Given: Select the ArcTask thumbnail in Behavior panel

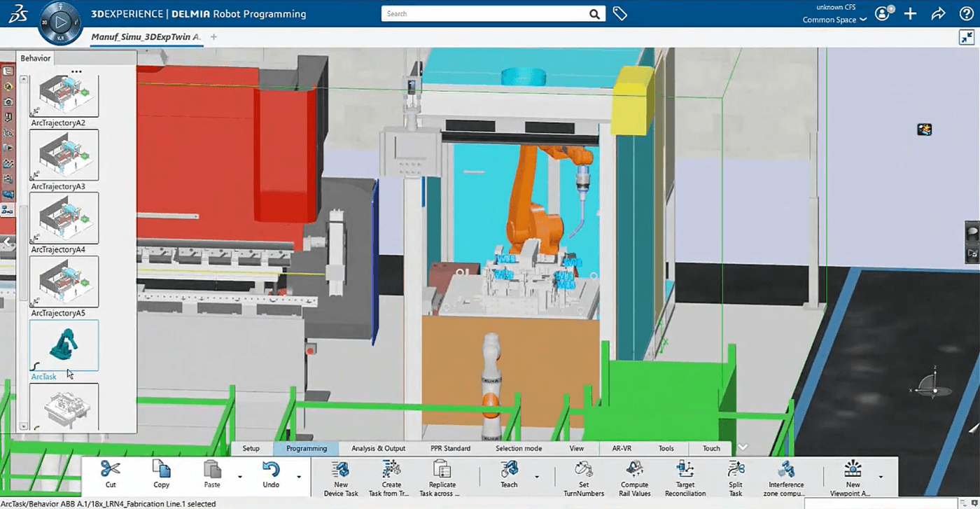Looking at the screenshot, I should click(x=64, y=345).
